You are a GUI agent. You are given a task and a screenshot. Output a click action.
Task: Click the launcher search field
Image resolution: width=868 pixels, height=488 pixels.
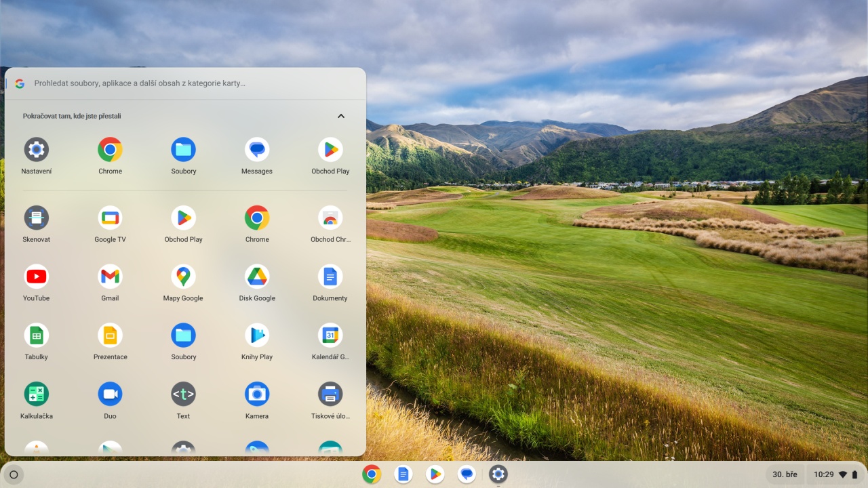coord(185,83)
